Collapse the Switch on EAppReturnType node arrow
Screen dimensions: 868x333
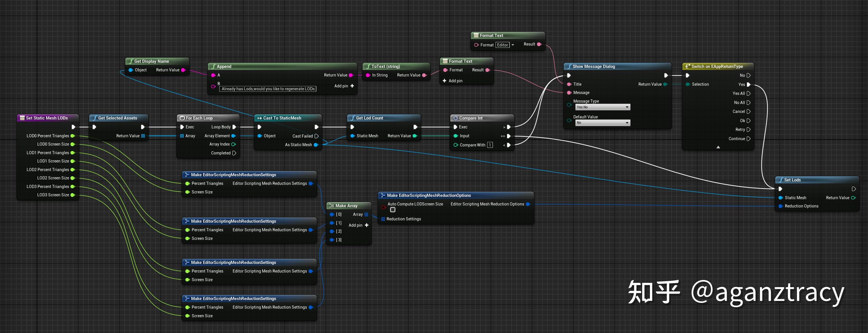point(718,147)
